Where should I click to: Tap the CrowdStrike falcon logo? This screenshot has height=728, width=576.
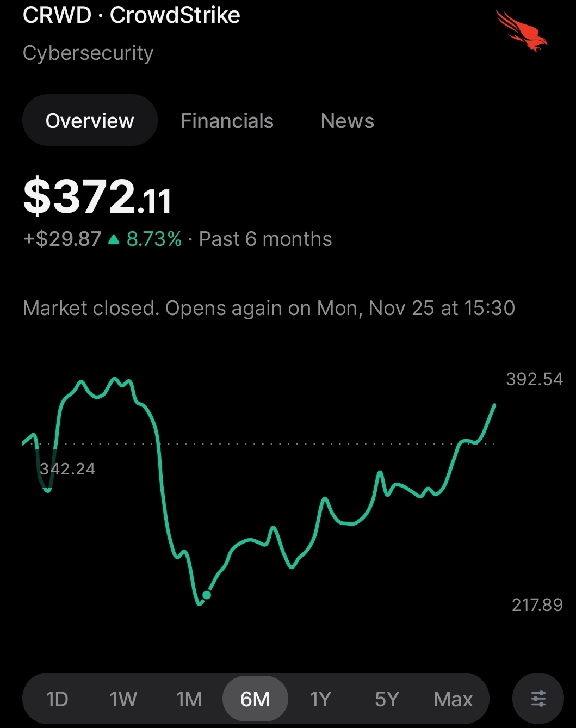coord(521,32)
